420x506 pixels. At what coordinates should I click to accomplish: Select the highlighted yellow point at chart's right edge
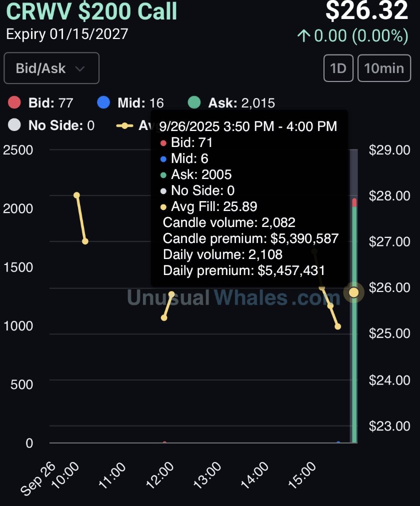[x=354, y=292]
